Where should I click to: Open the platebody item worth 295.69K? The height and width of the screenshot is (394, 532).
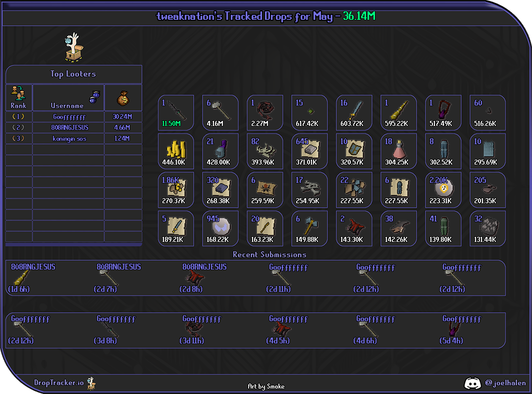coord(487,151)
